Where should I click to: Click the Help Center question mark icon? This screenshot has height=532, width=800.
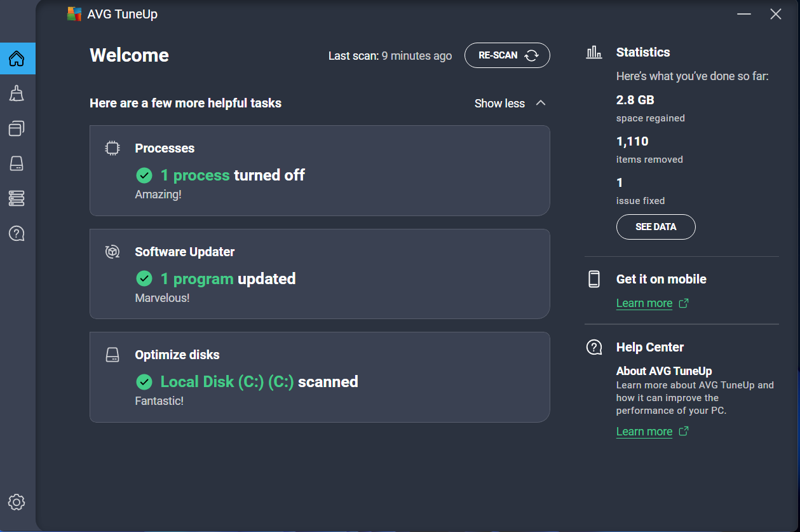point(594,347)
